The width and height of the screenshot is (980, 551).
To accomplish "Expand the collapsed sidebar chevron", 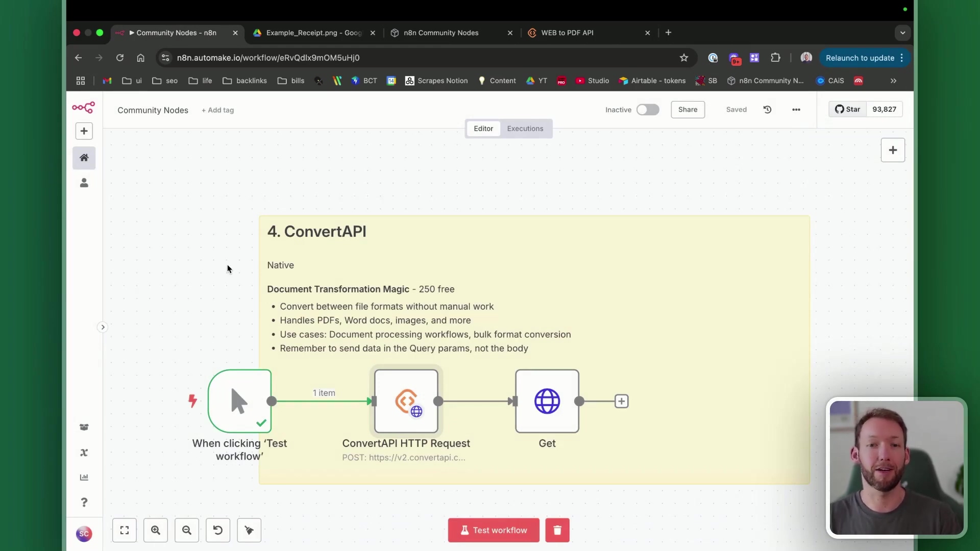I will (103, 327).
